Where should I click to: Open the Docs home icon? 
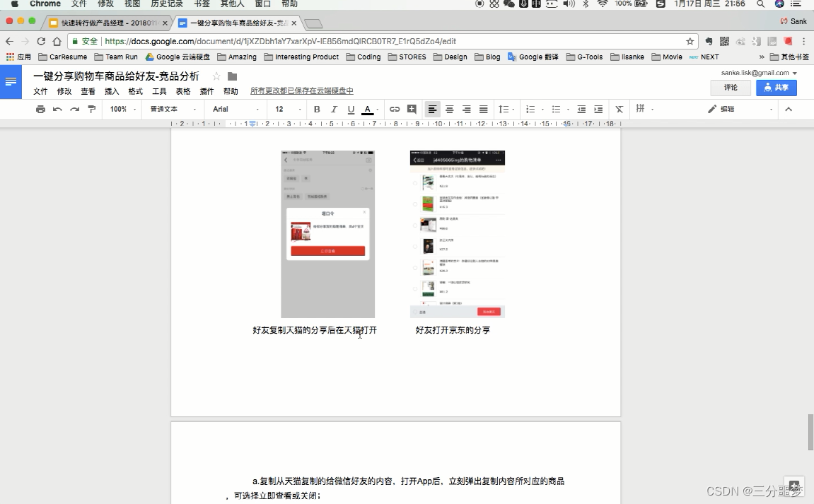(11, 82)
